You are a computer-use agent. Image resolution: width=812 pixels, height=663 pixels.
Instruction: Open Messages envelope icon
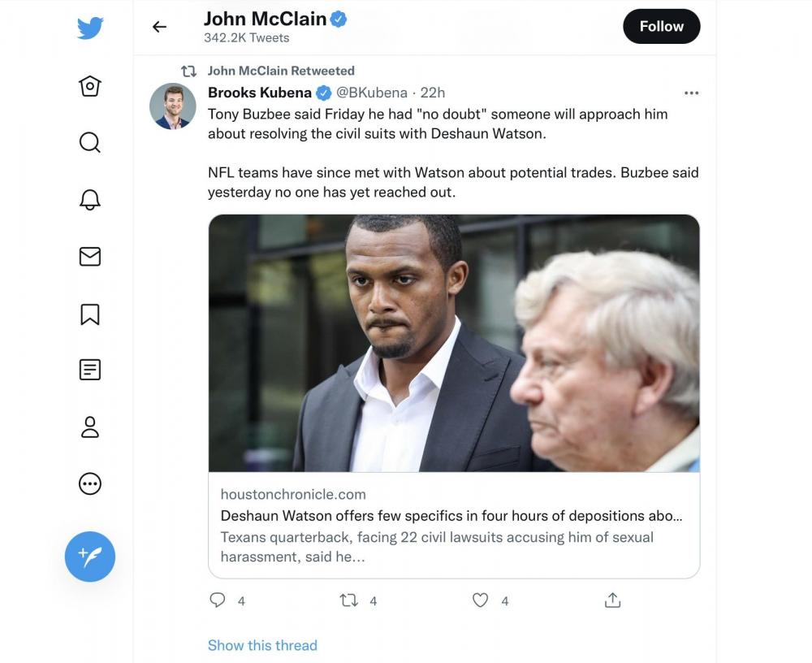[90, 257]
